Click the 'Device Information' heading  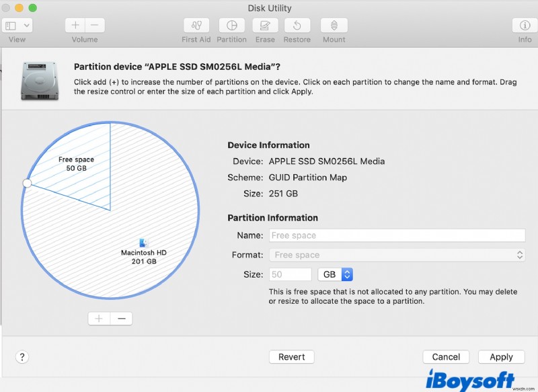(268, 145)
